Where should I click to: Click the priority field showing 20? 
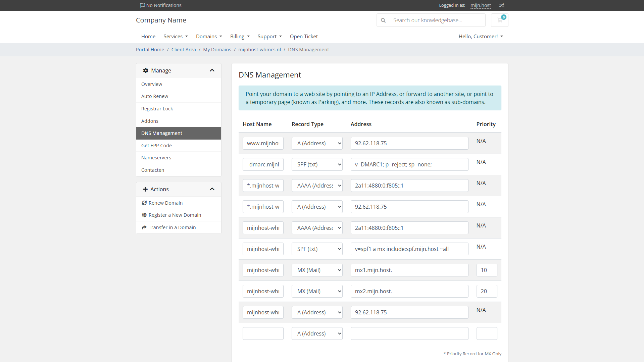[x=487, y=291]
